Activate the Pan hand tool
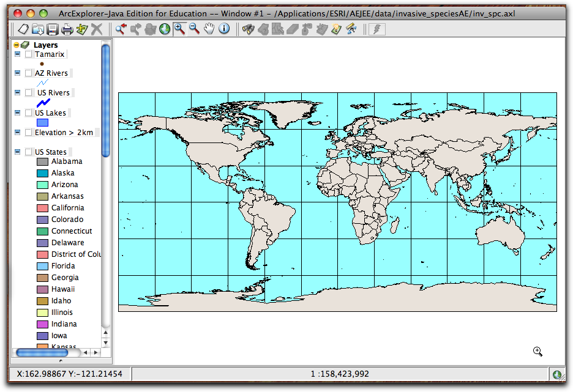The height and width of the screenshot is (392, 573). tap(209, 28)
